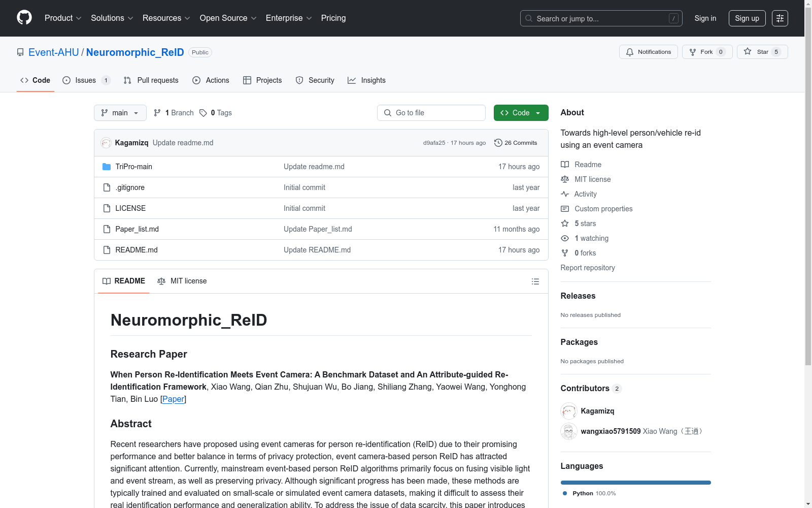Expand the Resources menu
The height and width of the screenshot is (508, 812).
(166, 18)
